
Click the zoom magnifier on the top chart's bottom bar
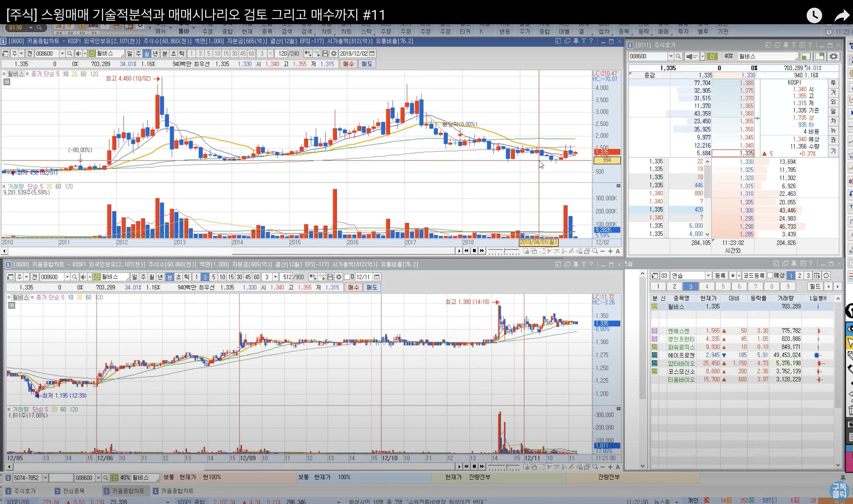pos(595,251)
